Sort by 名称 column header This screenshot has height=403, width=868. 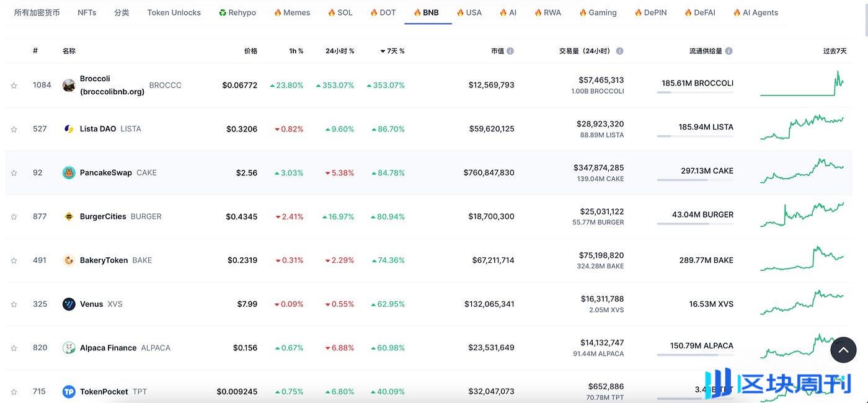[x=69, y=51]
